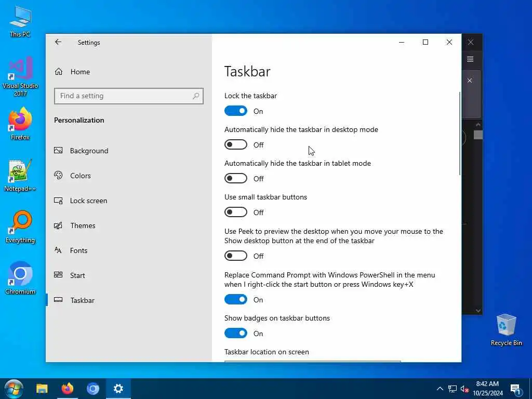The width and height of the screenshot is (532, 399).
Task: Click the Background picture icon in sidebar
Action: 58,150
